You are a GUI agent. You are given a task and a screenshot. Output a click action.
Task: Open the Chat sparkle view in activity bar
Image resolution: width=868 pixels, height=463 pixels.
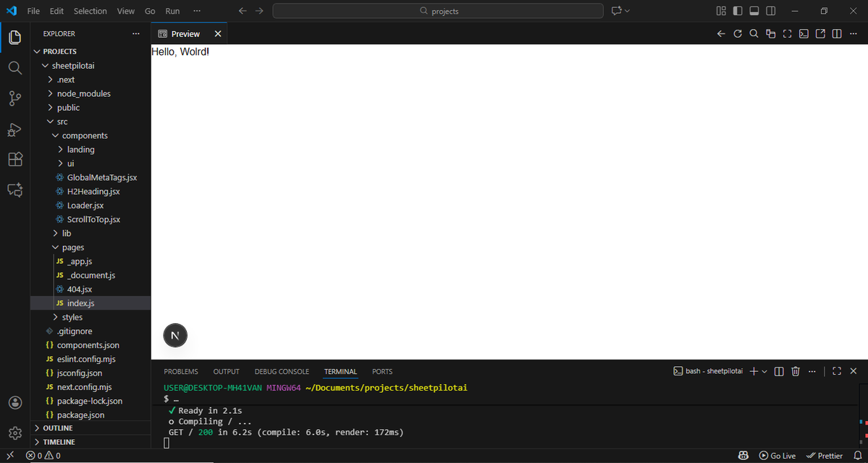(15, 190)
